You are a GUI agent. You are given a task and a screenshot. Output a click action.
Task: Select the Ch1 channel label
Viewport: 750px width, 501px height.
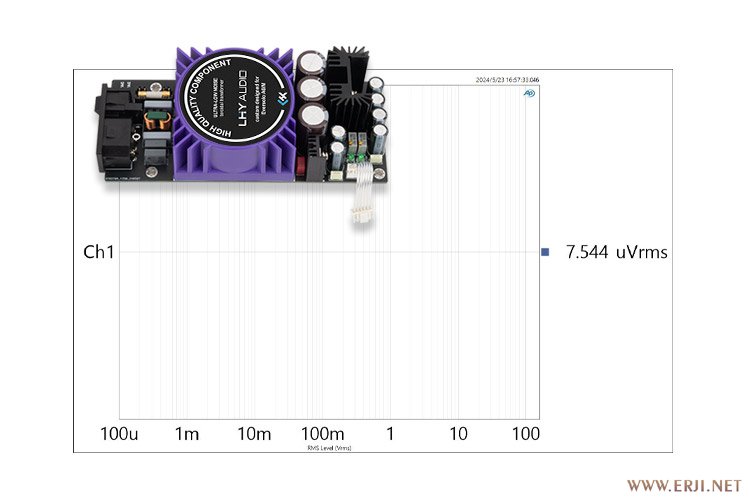point(98,253)
